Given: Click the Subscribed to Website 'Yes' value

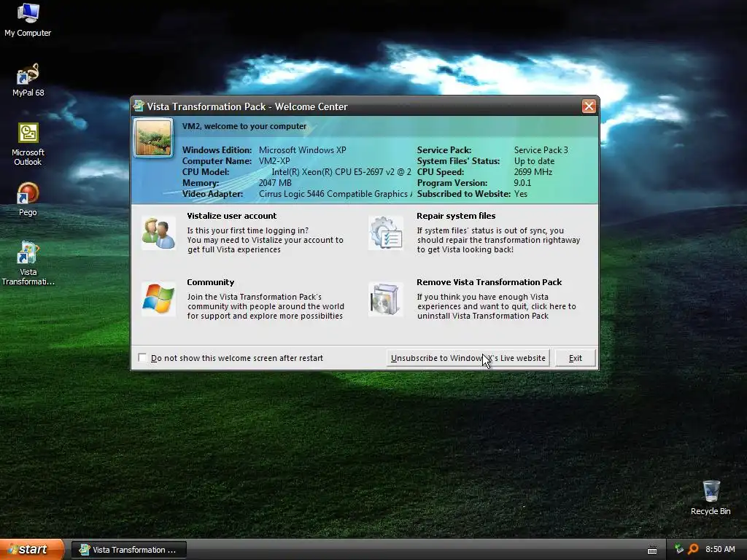Looking at the screenshot, I should tap(521, 194).
